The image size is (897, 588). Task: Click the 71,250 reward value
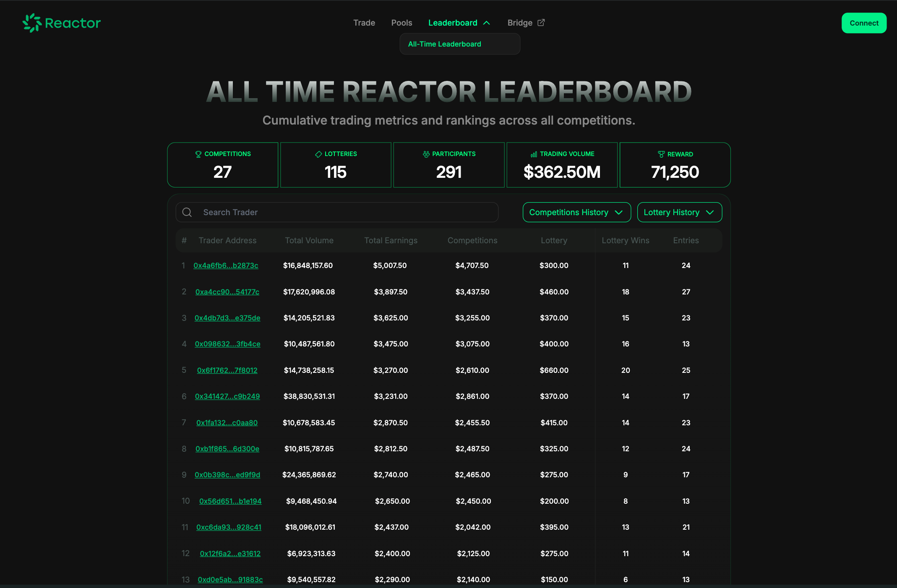tap(675, 172)
